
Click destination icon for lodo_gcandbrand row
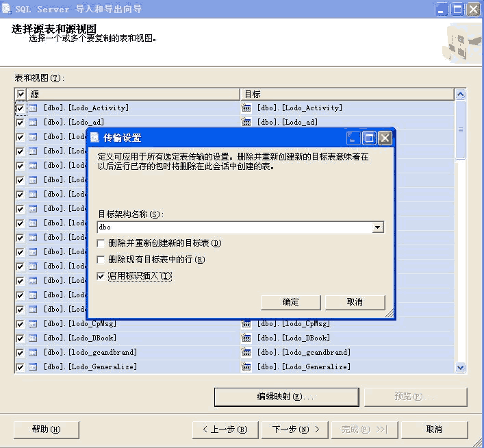[246, 353]
